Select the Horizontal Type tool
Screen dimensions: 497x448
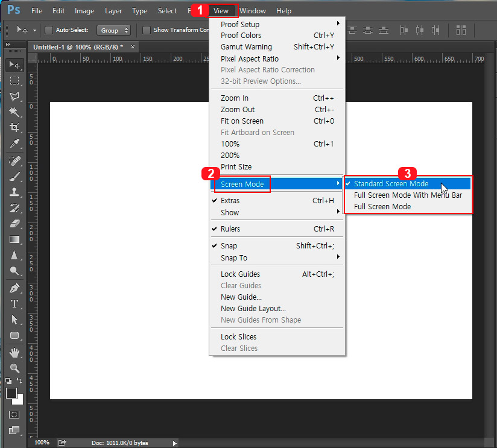click(x=14, y=304)
